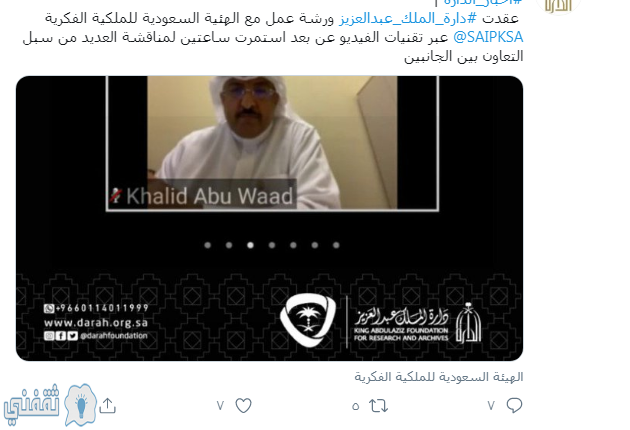The image size is (630, 430).
Task: Select the third highlighted carousel dot
Action: pyautogui.click(x=250, y=245)
